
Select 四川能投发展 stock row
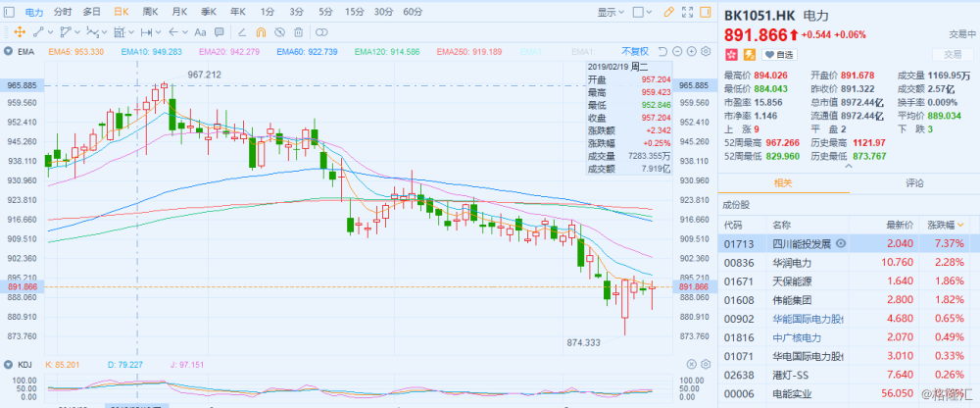coord(849,243)
